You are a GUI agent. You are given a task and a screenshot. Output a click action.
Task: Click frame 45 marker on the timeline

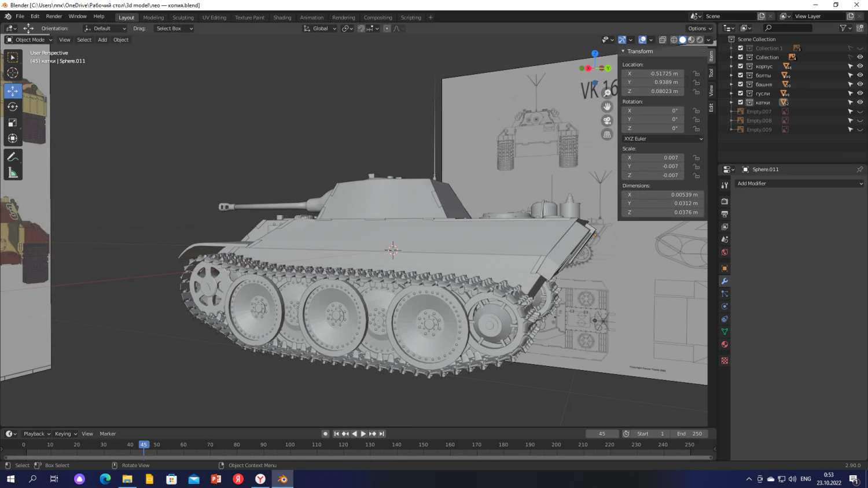point(144,445)
